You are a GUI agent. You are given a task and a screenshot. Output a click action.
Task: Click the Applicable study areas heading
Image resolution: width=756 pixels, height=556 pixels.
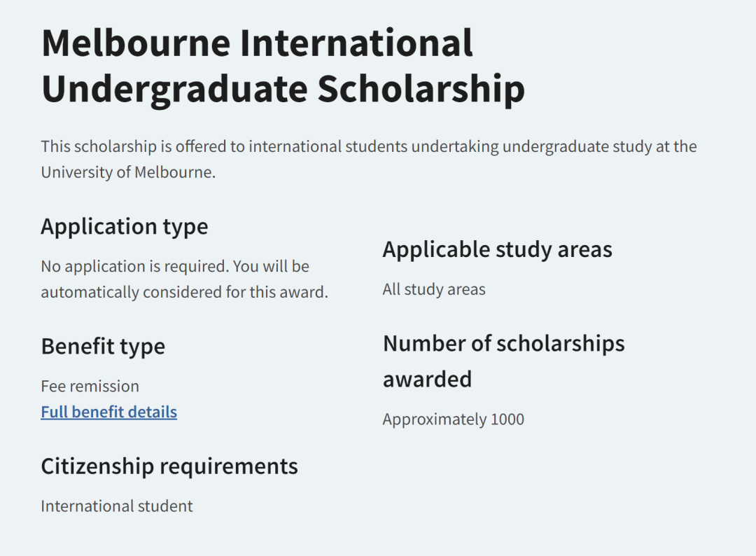(497, 249)
